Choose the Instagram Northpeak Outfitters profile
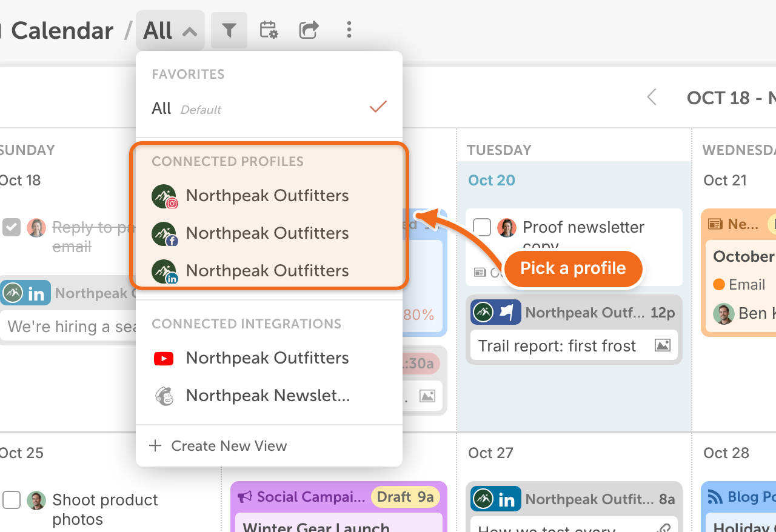This screenshot has height=532, width=776. [x=269, y=196]
